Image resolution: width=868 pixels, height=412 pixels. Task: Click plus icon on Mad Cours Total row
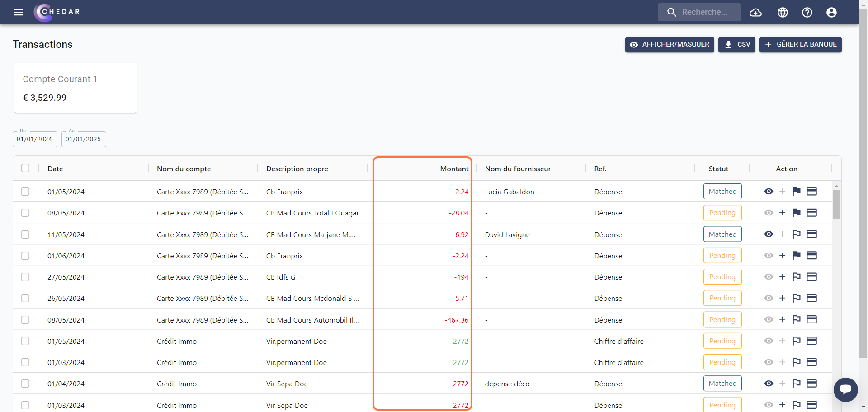pos(782,213)
